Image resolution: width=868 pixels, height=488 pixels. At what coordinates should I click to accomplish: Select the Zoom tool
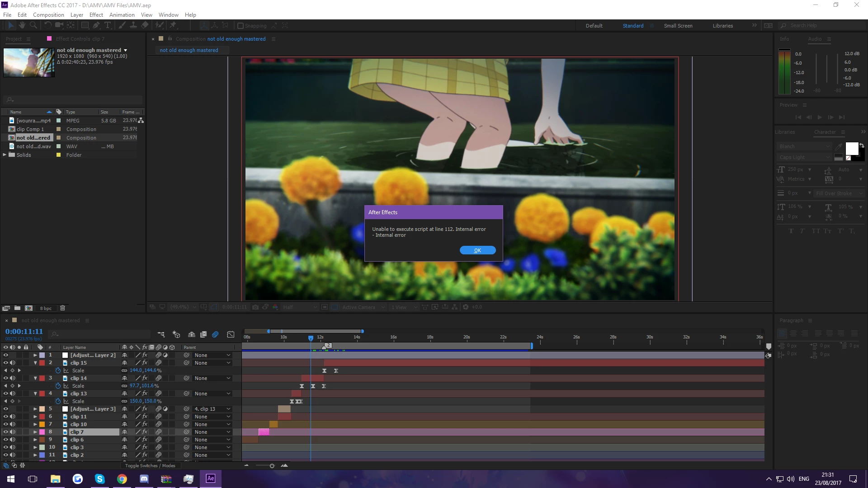[33, 25]
